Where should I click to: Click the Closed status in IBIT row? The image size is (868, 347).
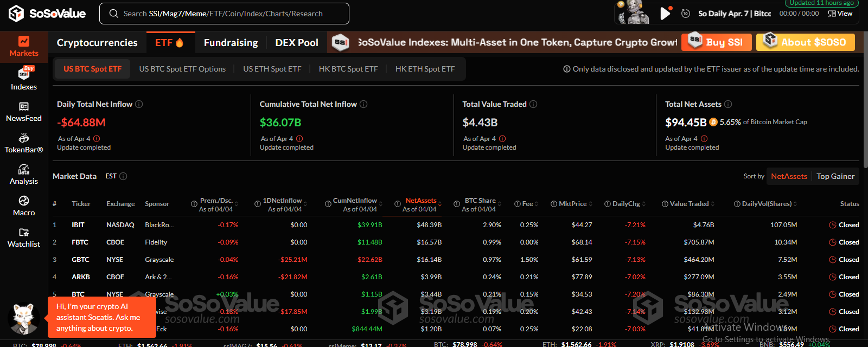(x=844, y=224)
